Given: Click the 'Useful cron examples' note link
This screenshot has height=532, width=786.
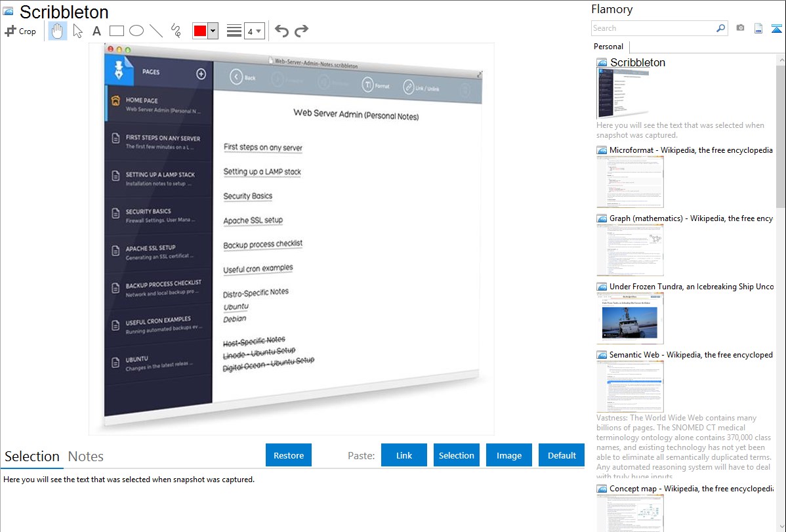Looking at the screenshot, I should [258, 269].
